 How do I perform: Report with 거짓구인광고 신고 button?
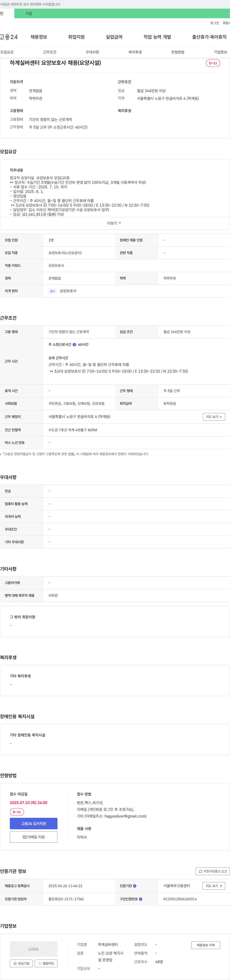click(x=213, y=871)
